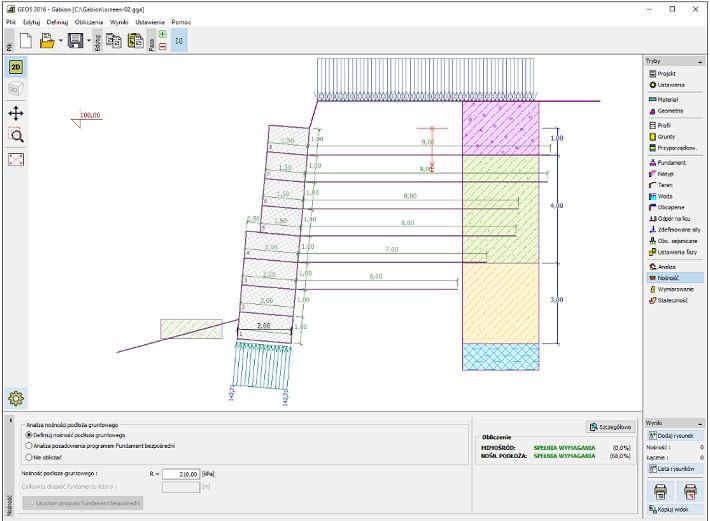Expand the save file dropdown arrow
710x521 pixels.
(x=89, y=41)
